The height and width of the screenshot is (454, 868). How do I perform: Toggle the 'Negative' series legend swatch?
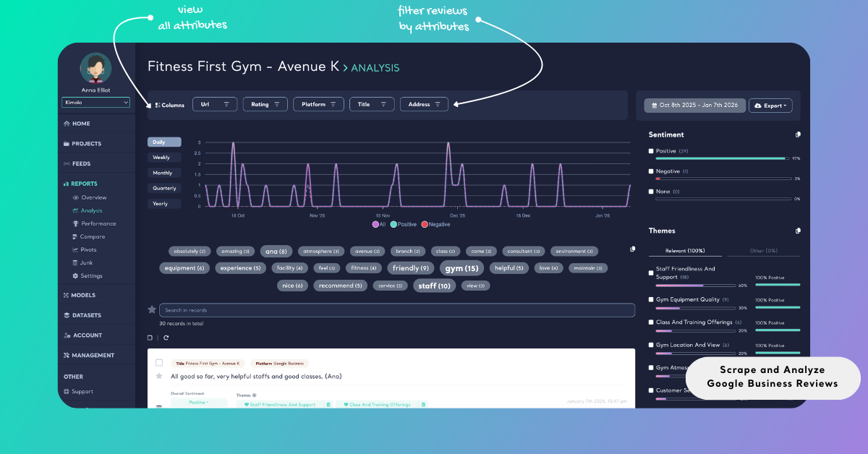tap(425, 224)
